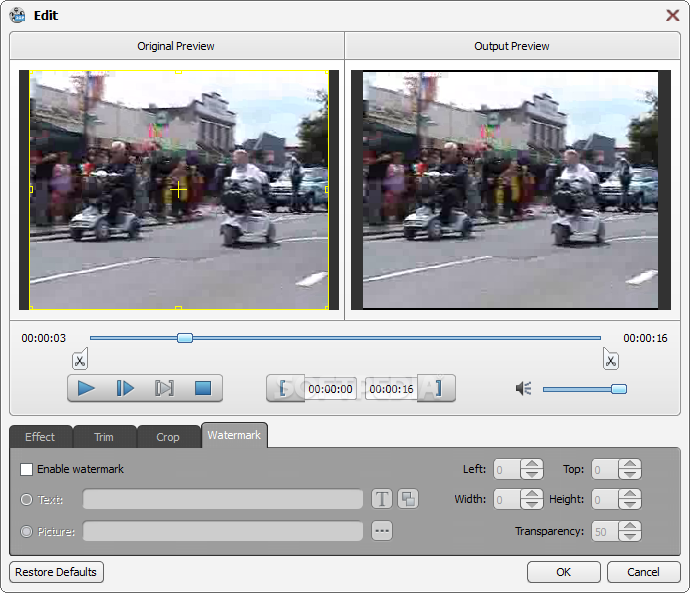690x593 pixels.
Task: Increase the Width value with up arrow
Action: [x=532, y=494]
